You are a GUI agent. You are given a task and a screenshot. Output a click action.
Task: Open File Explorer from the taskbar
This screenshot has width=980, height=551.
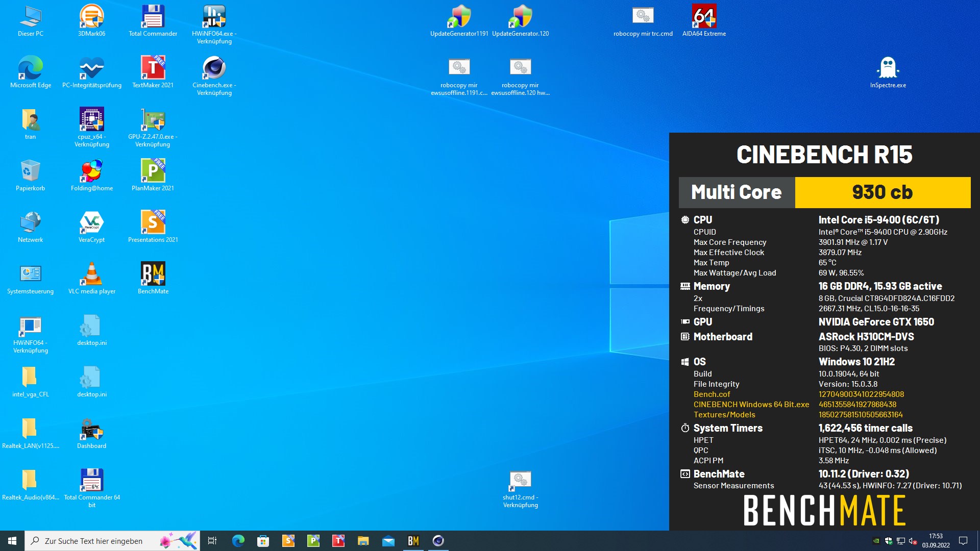click(363, 541)
